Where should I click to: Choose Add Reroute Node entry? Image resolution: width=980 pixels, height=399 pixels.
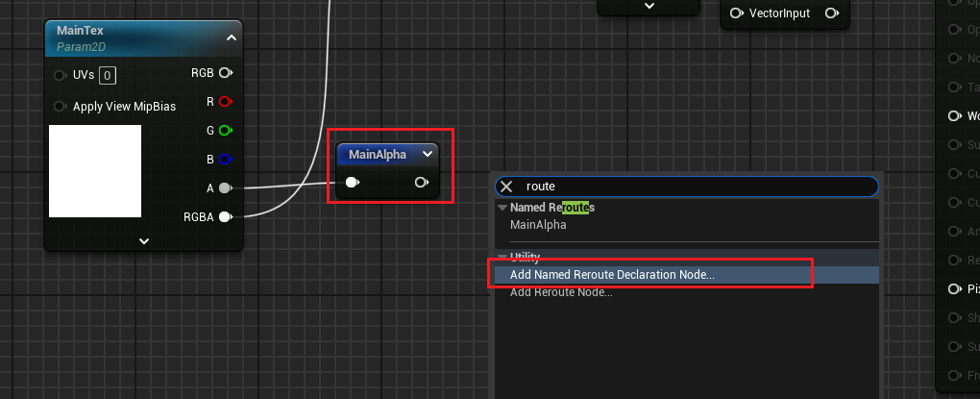(x=561, y=292)
